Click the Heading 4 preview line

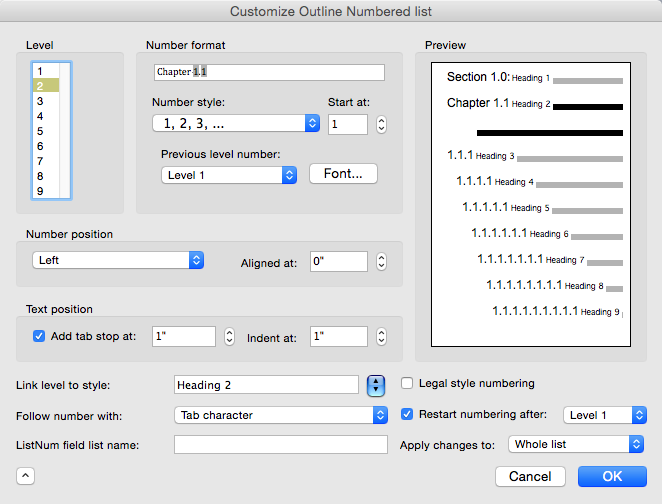[x=539, y=182]
